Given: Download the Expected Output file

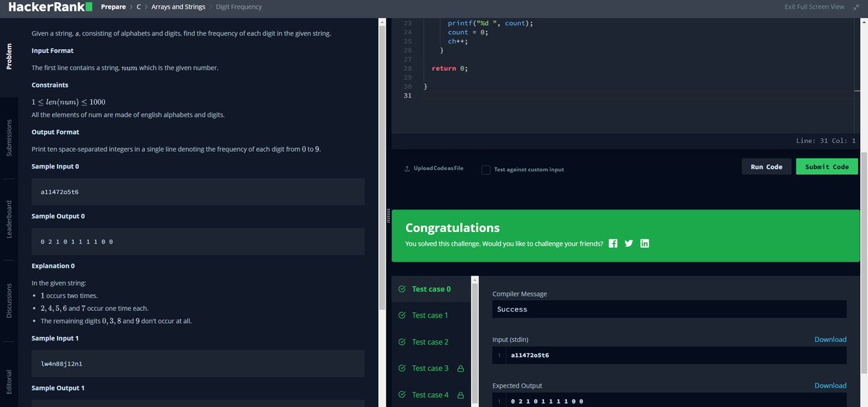Looking at the screenshot, I should [830, 386].
